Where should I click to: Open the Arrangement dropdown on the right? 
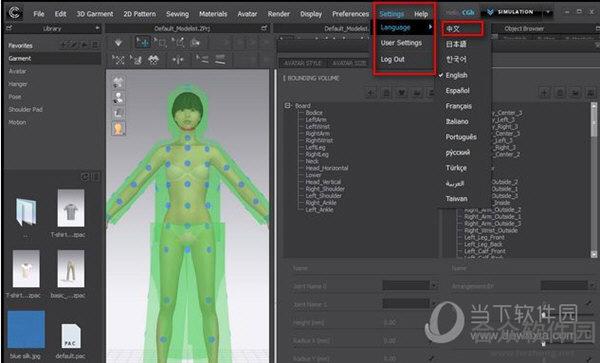click(592, 285)
